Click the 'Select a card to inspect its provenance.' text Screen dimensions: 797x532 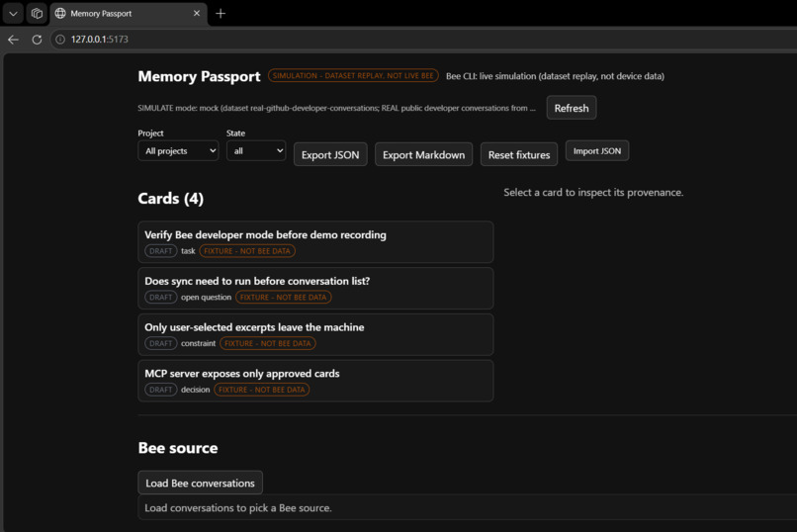point(593,193)
